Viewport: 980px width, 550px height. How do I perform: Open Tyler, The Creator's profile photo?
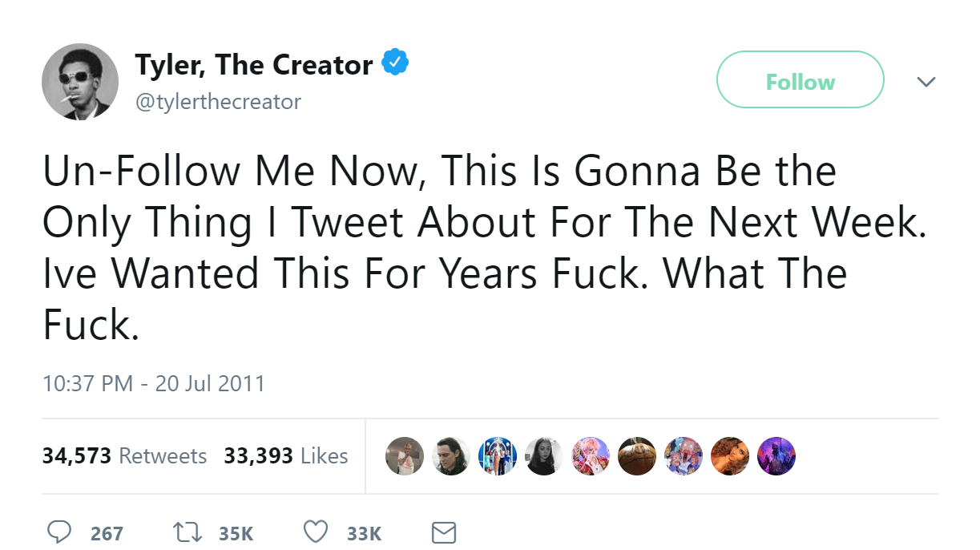80,82
